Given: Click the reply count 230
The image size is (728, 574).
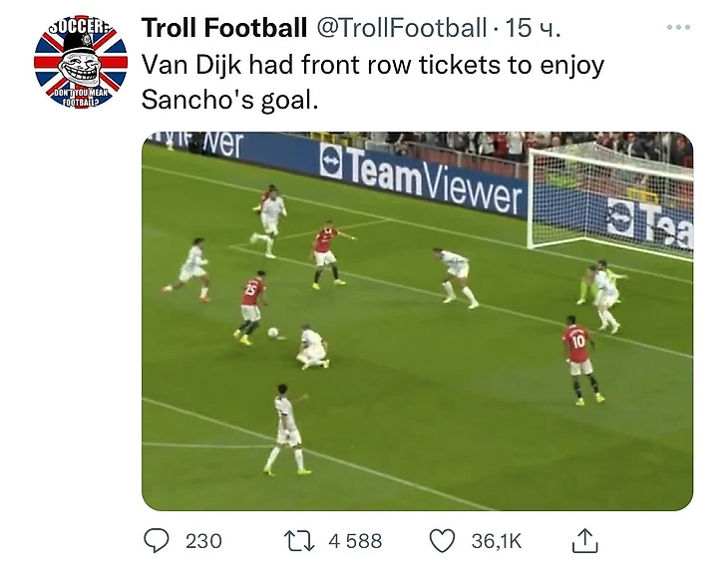Looking at the screenshot, I should point(203,540).
